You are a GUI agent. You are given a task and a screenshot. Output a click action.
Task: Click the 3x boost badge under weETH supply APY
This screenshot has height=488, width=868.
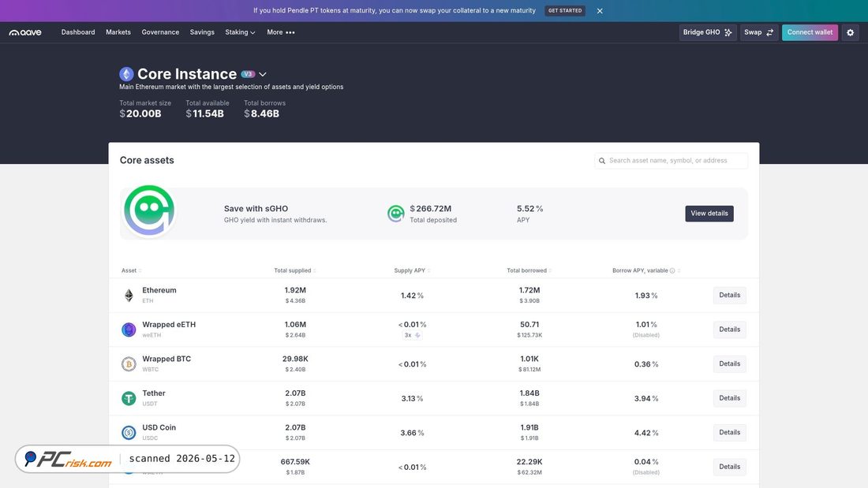[x=413, y=335]
